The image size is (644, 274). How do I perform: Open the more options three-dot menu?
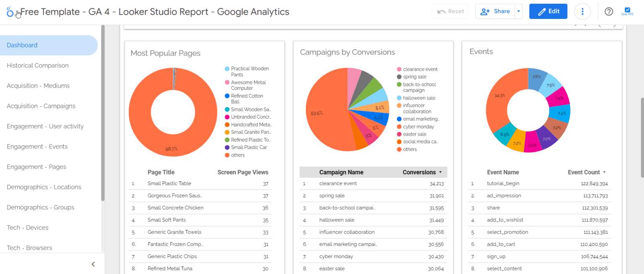582,11
